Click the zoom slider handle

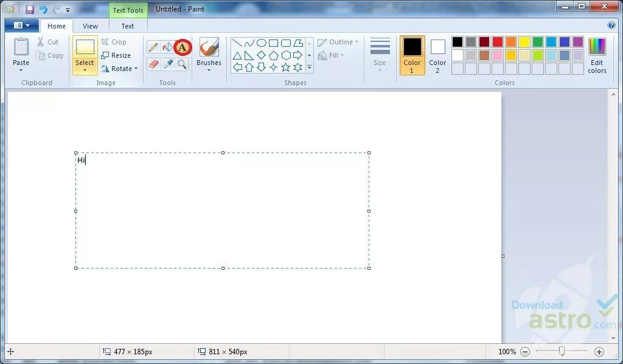(x=562, y=351)
